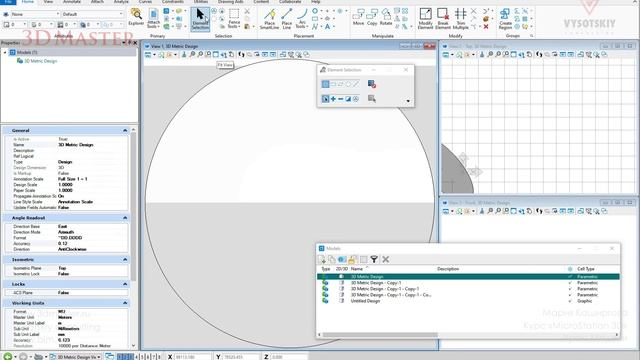
Task: Click the Type column header in Models
Action: (x=326, y=269)
